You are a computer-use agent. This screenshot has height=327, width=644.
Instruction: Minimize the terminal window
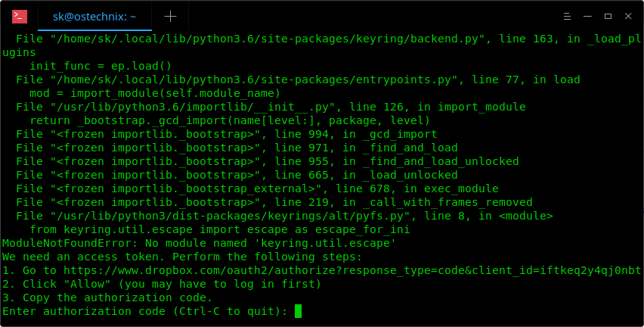(587, 16)
